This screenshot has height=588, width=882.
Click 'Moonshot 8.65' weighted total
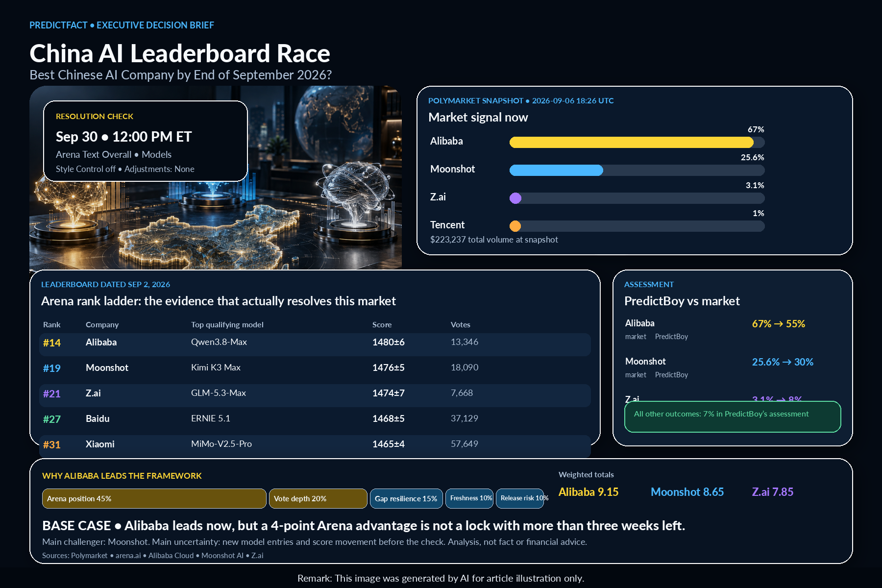pos(687,492)
